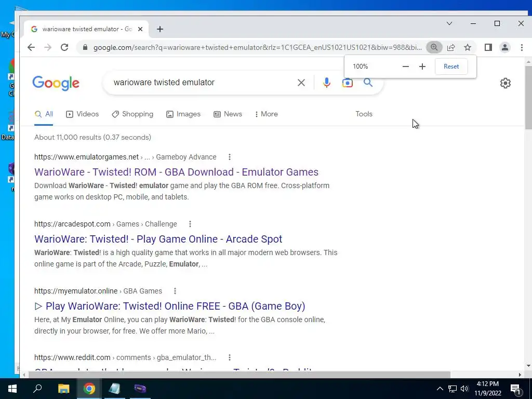Start voice search with microphone
The image size is (532, 399).
point(326,83)
